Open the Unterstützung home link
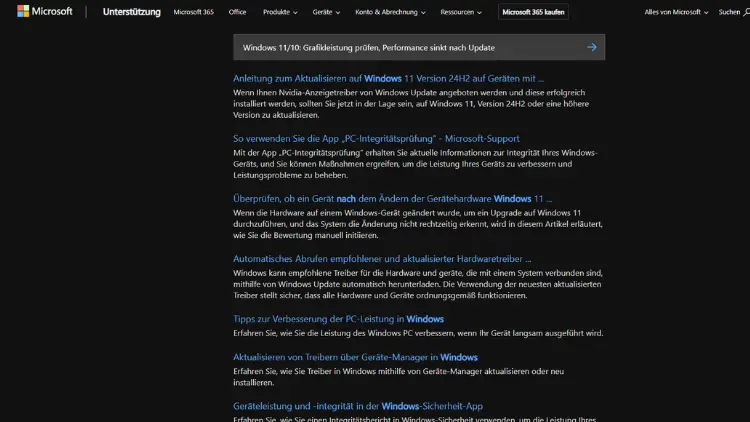 (132, 12)
